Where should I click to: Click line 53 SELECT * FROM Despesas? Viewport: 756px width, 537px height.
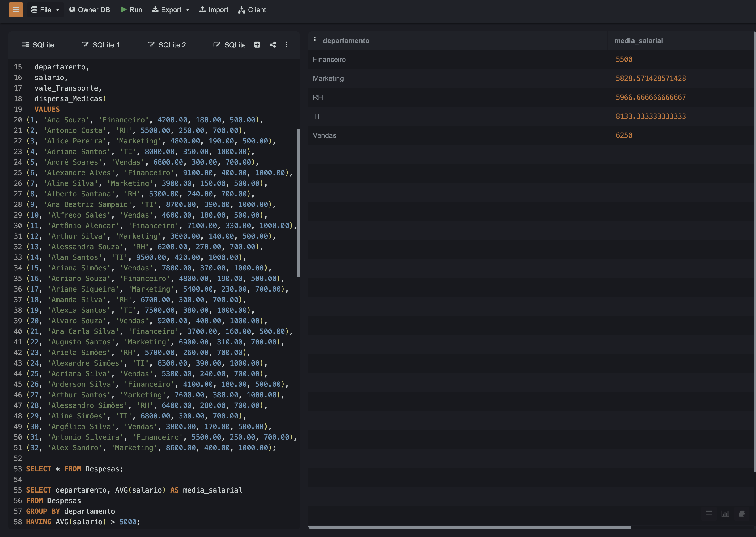coord(75,469)
